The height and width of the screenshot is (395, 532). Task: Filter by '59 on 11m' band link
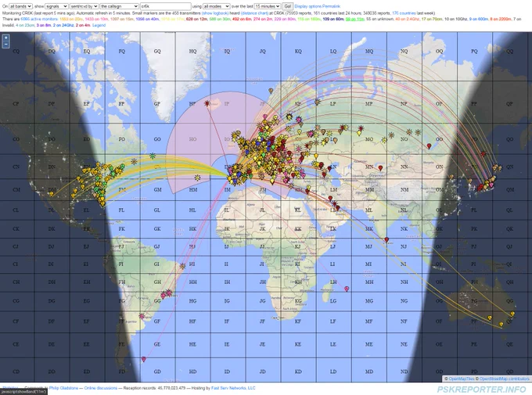click(x=355, y=19)
